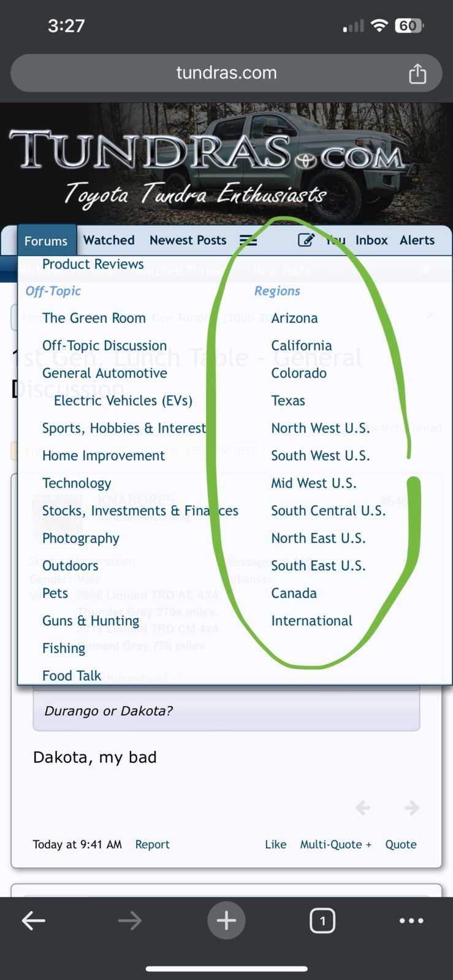Tap the compose new post pencil icon
The height and width of the screenshot is (980, 453).
(306, 240)
